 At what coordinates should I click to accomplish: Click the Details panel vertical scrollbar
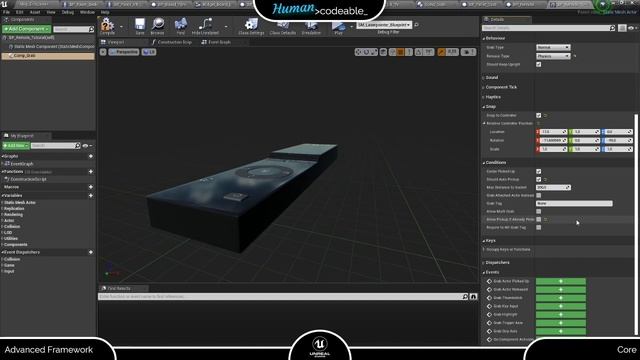pyautogui.click(x=636, y=224)
